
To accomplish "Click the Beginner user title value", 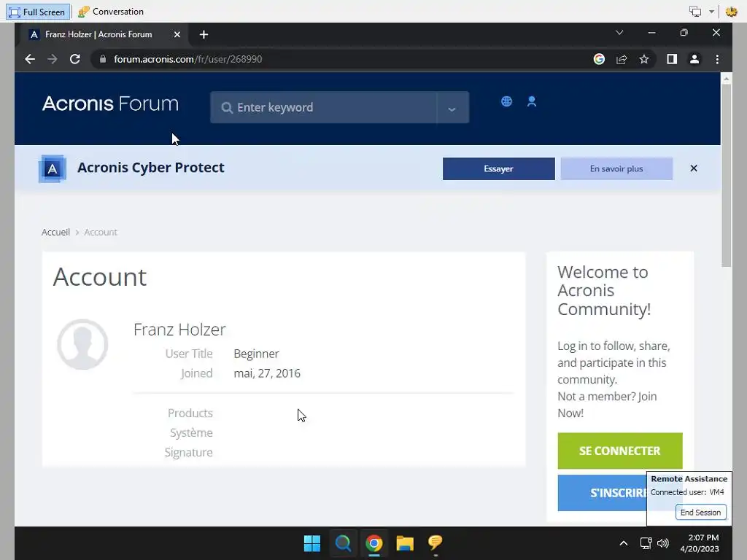I will pyautogui.click(x=256, y=354).
